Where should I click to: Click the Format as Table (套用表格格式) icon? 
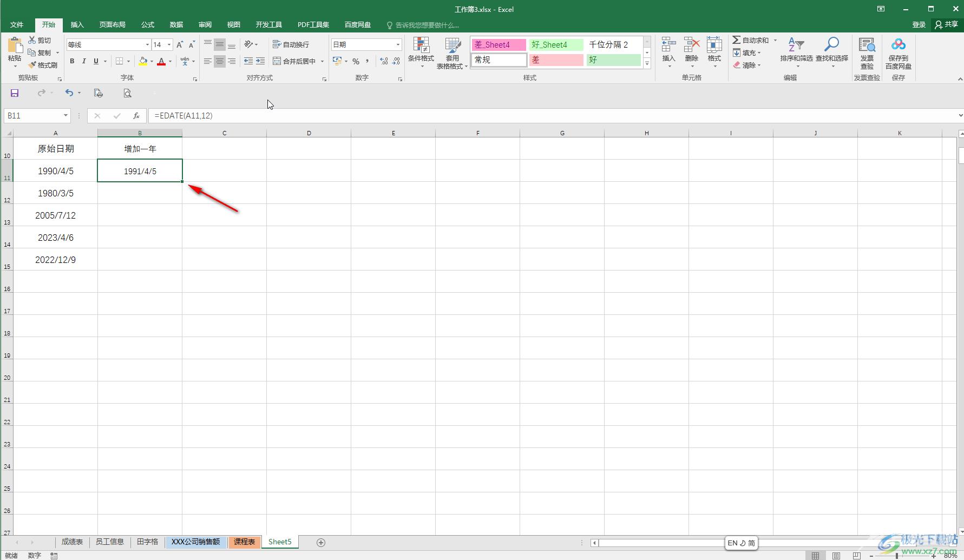tap(453, 45)
